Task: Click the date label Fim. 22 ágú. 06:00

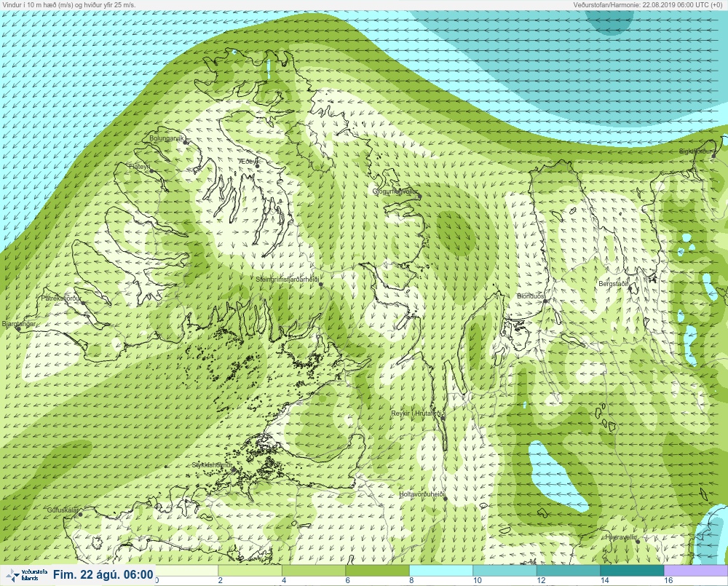Action: point(103,575)
